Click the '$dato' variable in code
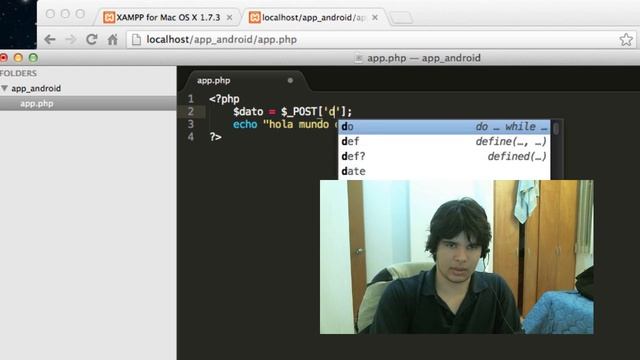Viewport: 640px width, 360px height. click(248, 111)
